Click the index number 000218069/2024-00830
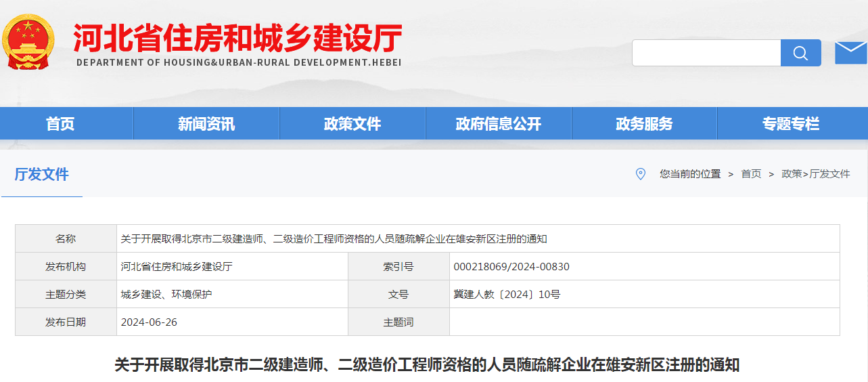This screenshot has height=382, width=868. pyautogui.click(x=511, y=267)
